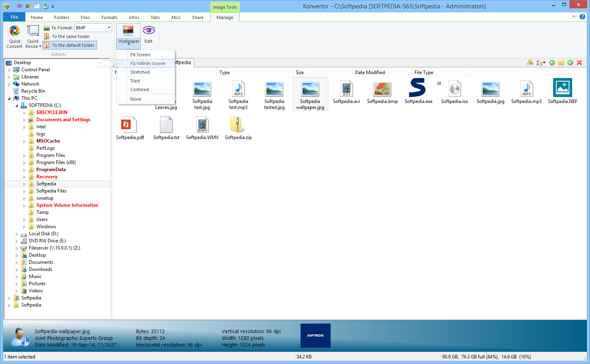Expand the Program Files (x86) folder node
The width and height of the screenshot is (590, 364).
(x=24, y=163)
